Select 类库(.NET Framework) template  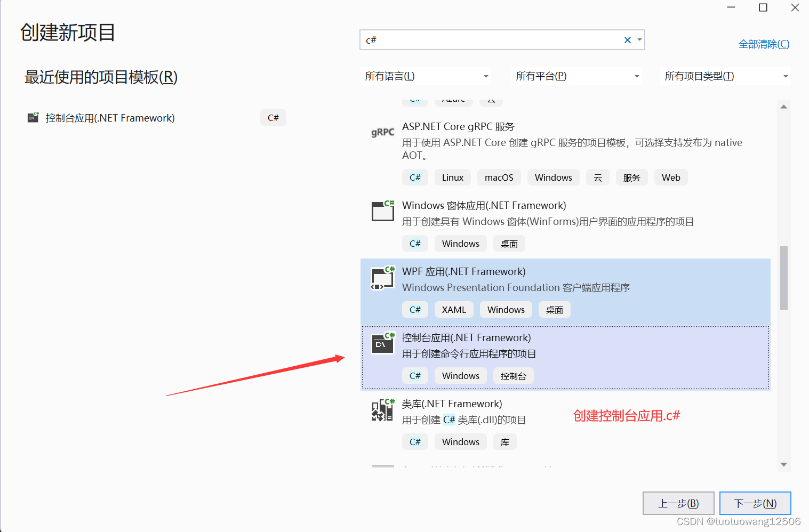tap(565, 424)
